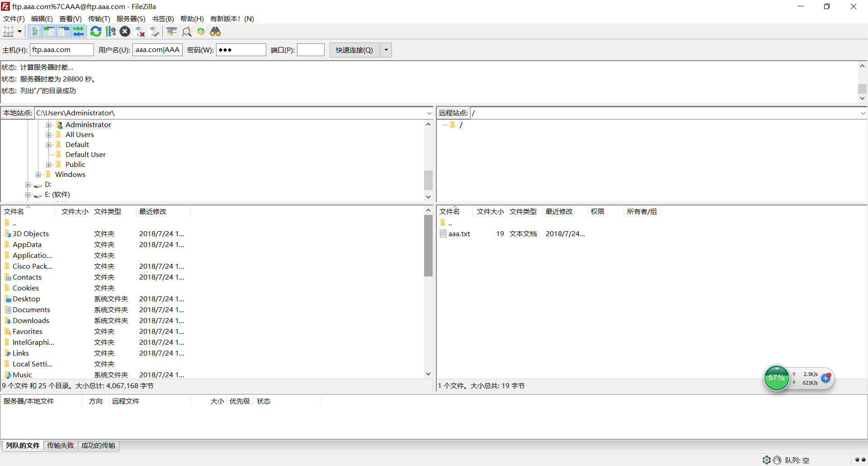Refresh file and folder lists
The image size is (868, 466).
pos(96,31)
